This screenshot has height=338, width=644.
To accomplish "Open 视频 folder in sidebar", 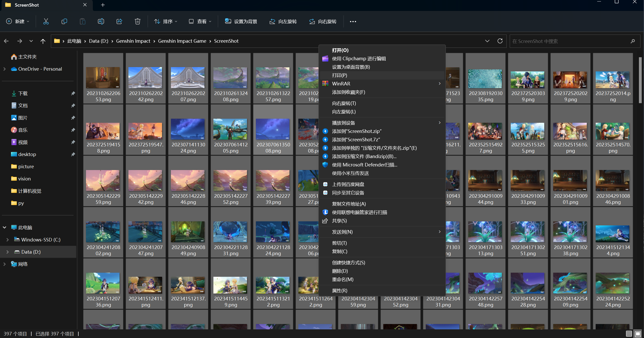I will coord(19,142).
